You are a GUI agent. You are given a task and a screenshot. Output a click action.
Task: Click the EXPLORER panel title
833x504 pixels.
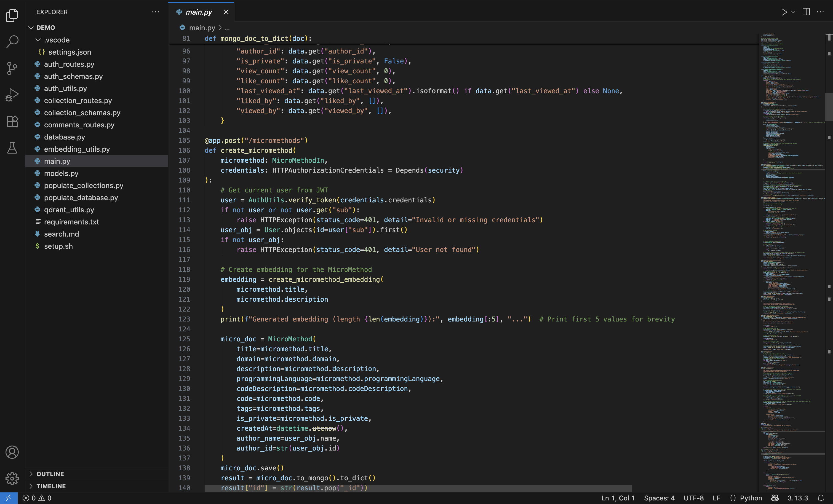point(52,12)
